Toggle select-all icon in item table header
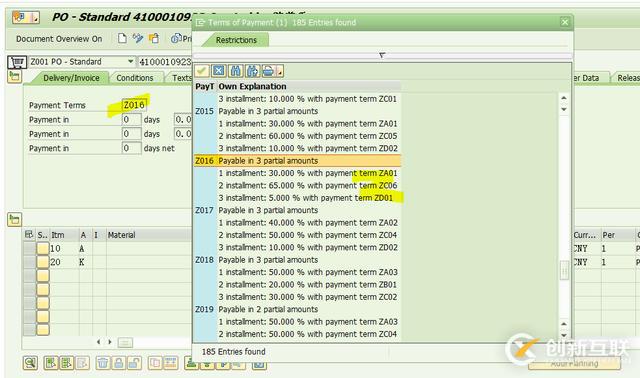 29,235
